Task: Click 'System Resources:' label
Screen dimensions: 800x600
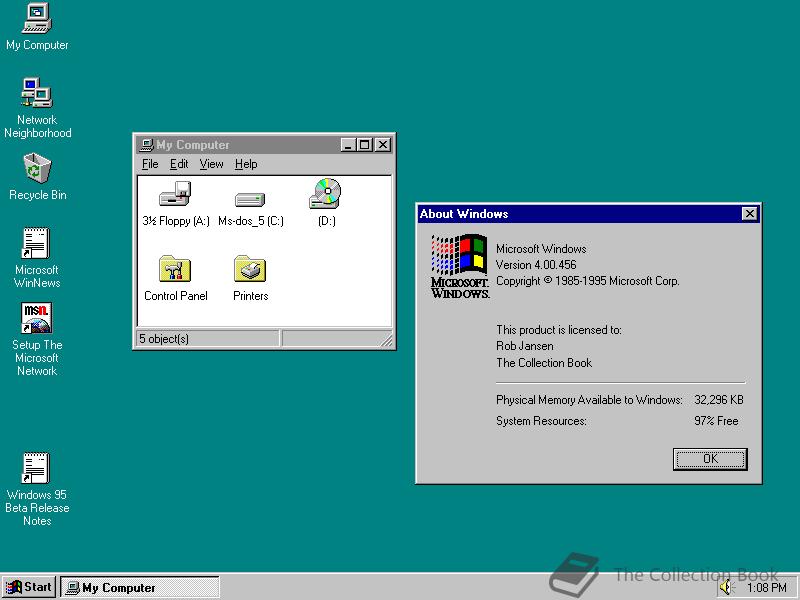Action: pyautogui.click(x=541, y=421)
